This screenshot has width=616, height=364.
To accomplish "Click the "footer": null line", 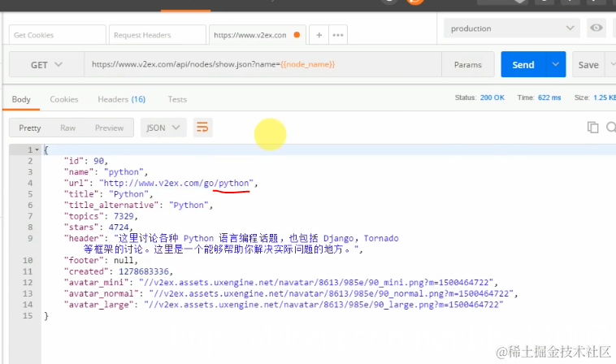I will point(101,260).
